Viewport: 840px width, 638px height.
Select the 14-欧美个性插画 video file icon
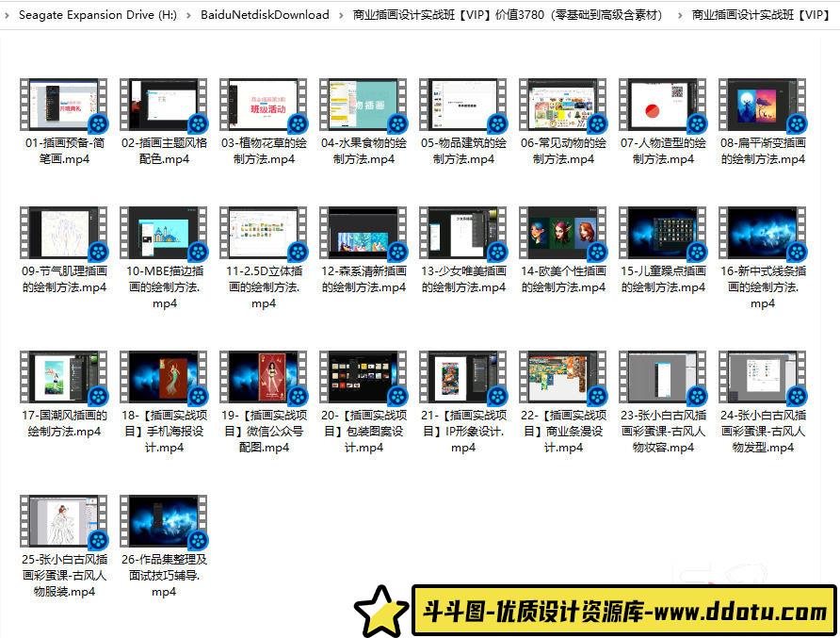(562, 233)
